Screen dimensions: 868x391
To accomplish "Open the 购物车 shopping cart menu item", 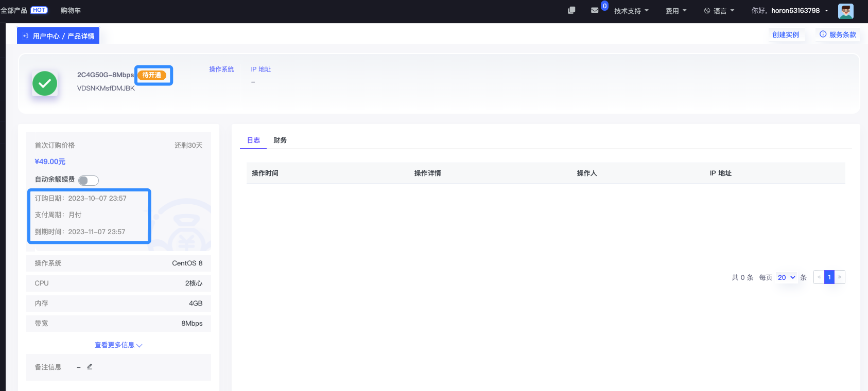I will pyautogui.click(x=71, y=10).
